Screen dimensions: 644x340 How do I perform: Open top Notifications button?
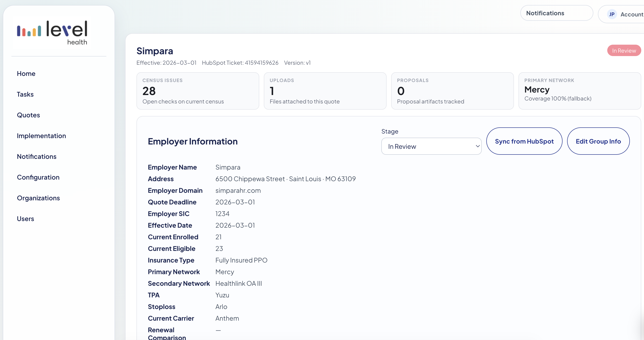[556, 13]
